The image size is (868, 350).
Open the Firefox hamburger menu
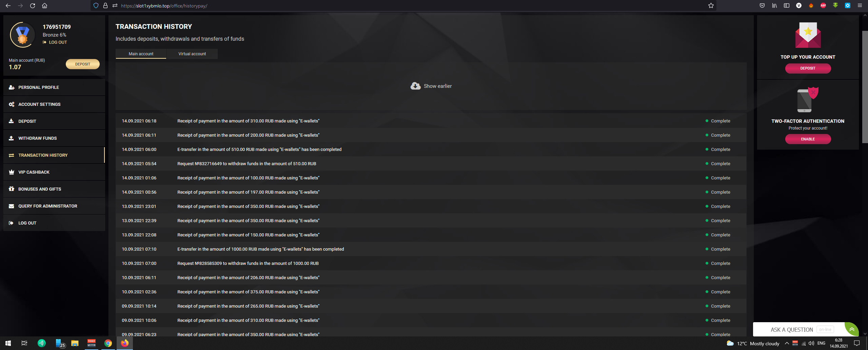(860, 5)
